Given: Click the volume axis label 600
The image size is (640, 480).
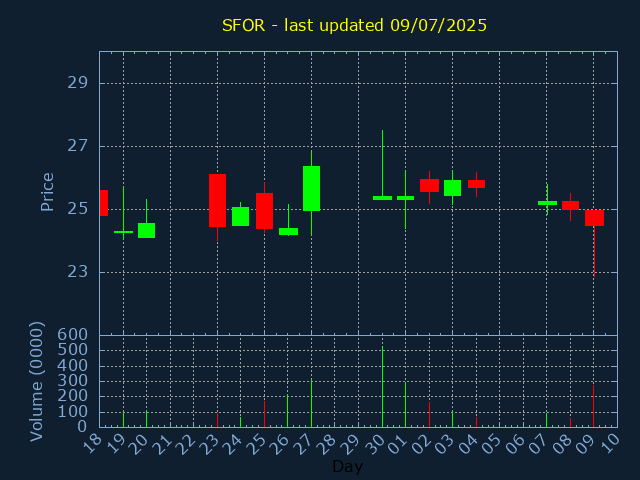Looking at the screenshot, I should tap(73, 335).
